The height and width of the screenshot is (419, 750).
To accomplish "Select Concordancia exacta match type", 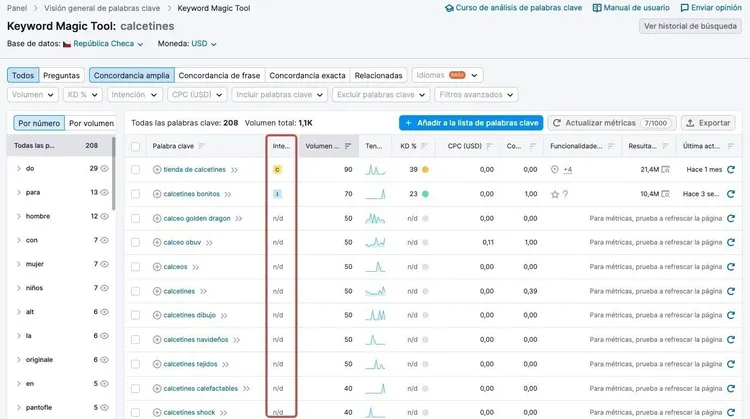I will coord(307,75).
